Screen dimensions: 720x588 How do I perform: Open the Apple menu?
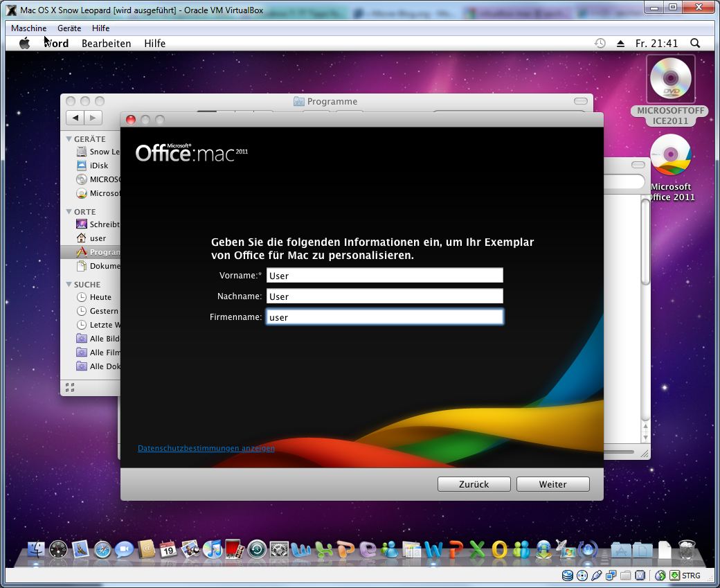[24, 43]
